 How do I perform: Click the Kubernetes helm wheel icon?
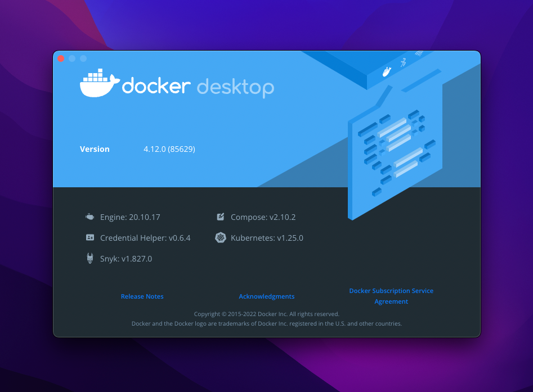[221, 237]
